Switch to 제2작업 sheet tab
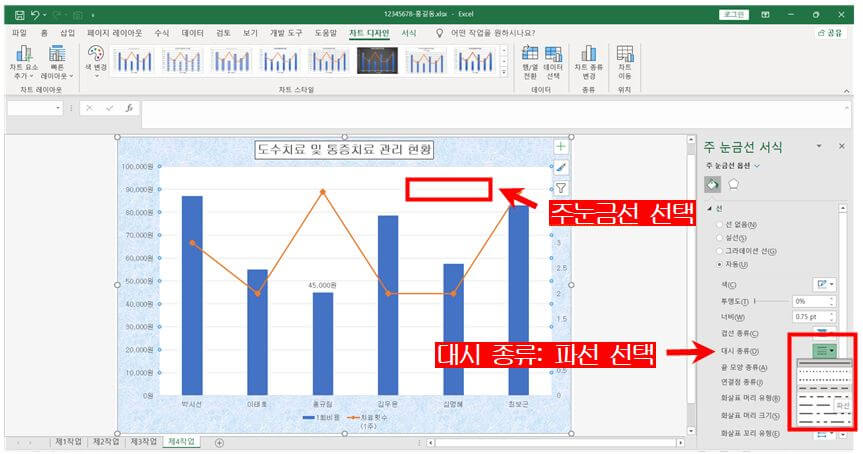Screen dimensions: 863x454 (x=106, y=442)
